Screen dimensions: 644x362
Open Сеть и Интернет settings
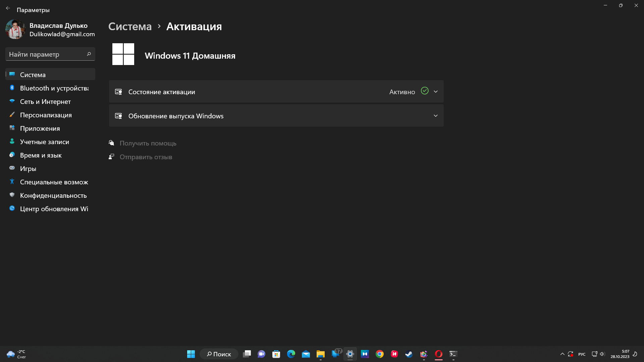coord(50,101)
